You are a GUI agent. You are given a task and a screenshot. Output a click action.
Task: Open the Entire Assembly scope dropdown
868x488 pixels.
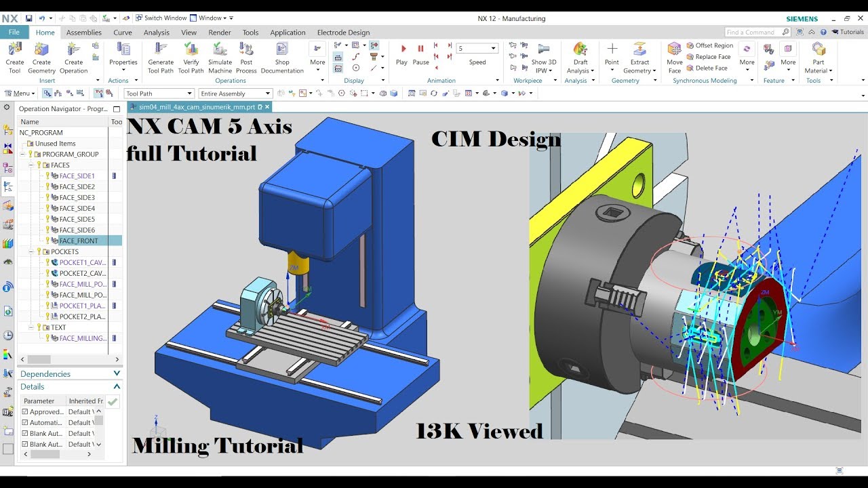(235, 94)
